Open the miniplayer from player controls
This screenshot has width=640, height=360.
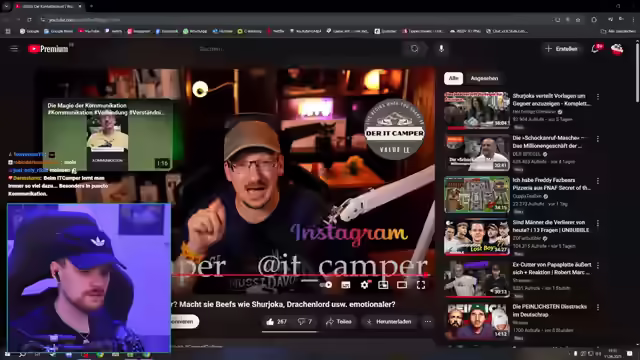[x=383, y=285]
